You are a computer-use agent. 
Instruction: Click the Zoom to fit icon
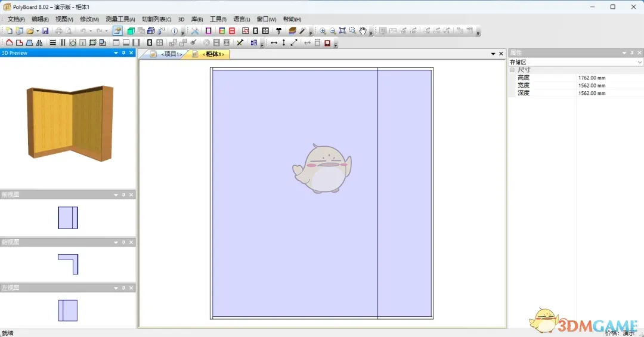[342, 31]
